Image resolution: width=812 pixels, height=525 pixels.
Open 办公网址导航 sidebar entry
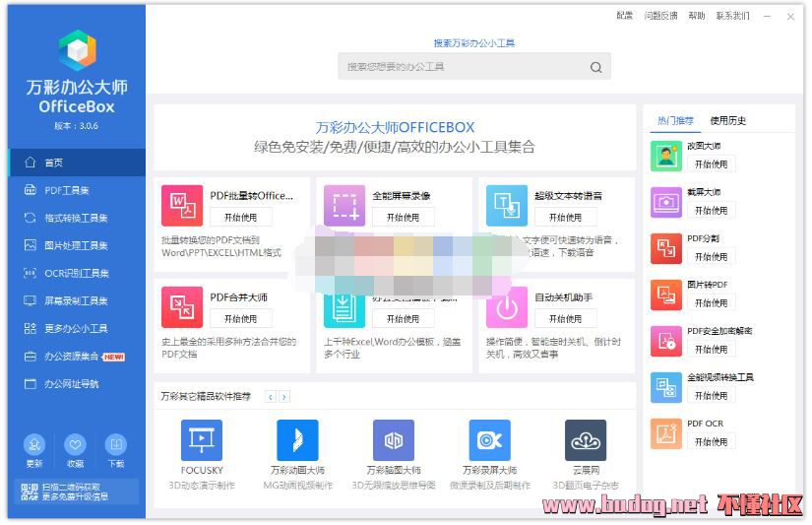[x=77, y=384]
